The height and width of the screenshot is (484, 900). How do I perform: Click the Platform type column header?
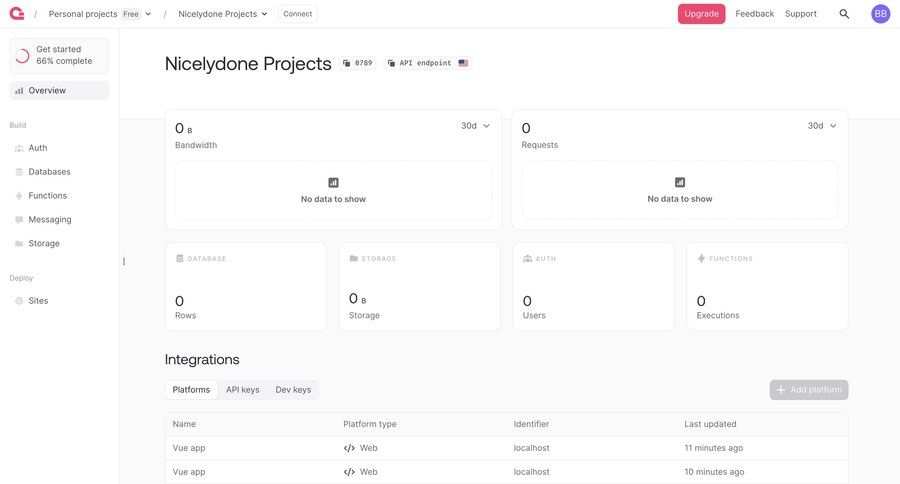pos(370,424)
